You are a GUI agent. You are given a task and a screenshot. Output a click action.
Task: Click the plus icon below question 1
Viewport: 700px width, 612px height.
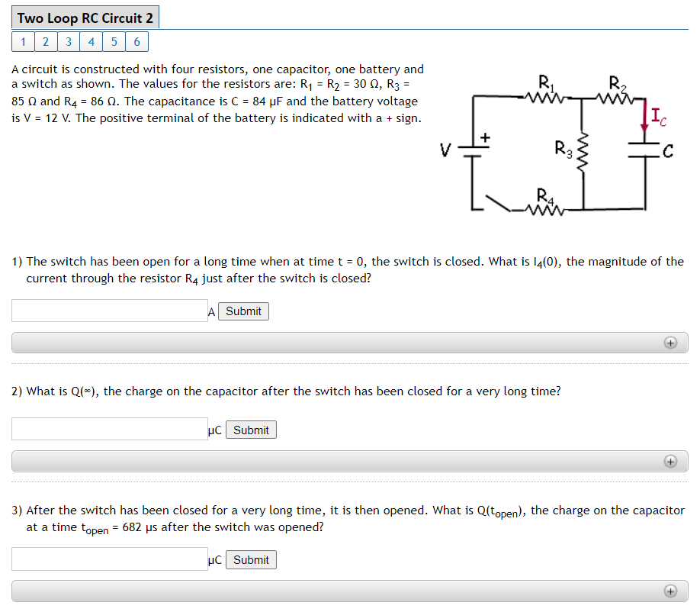pos(671,343)
